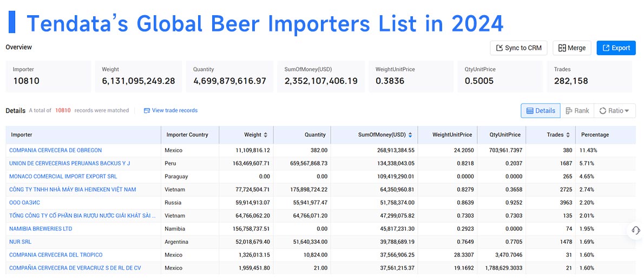644x278 pixels.
Task: Open COMPANIA CERVECERA DE OBREGON importer
Action: [x=55, y=151]
